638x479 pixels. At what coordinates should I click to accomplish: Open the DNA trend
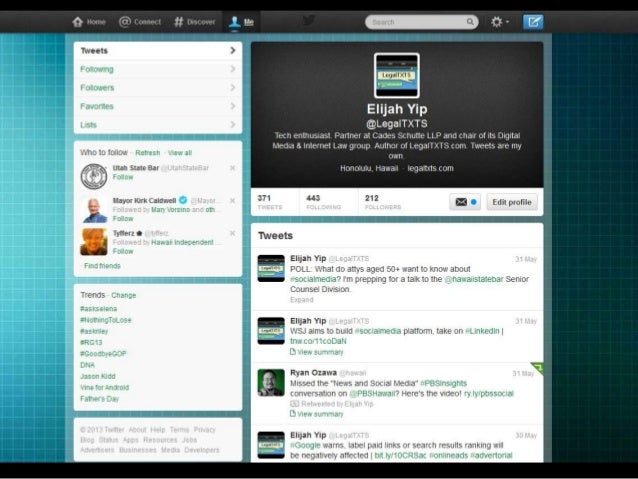click(x=87, y=365)
